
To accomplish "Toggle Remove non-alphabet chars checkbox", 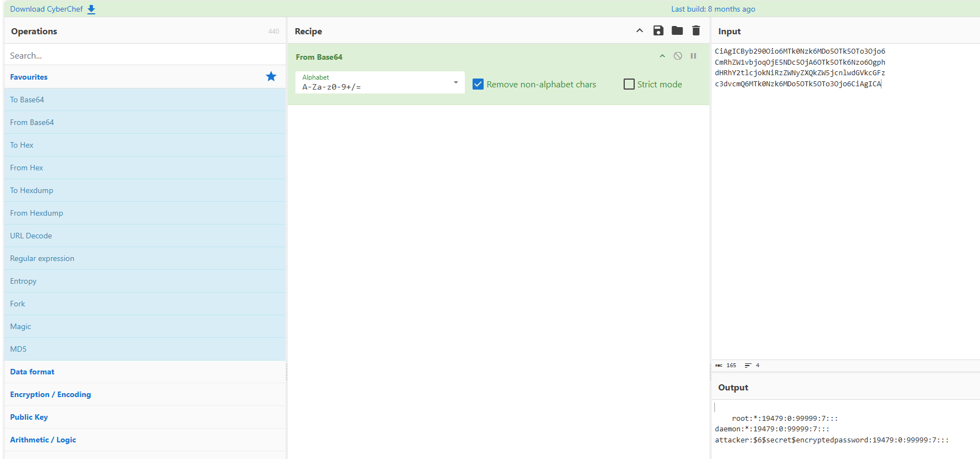I will (x=478, y=84).
